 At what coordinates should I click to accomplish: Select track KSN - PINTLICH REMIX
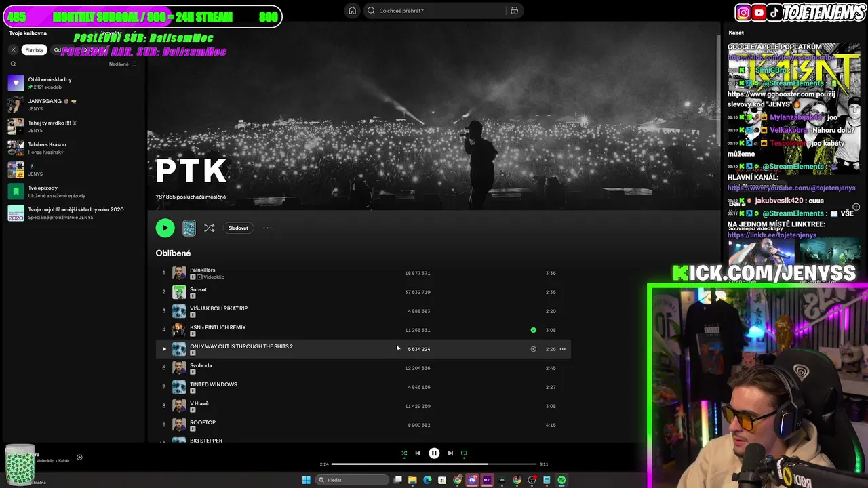363,330
